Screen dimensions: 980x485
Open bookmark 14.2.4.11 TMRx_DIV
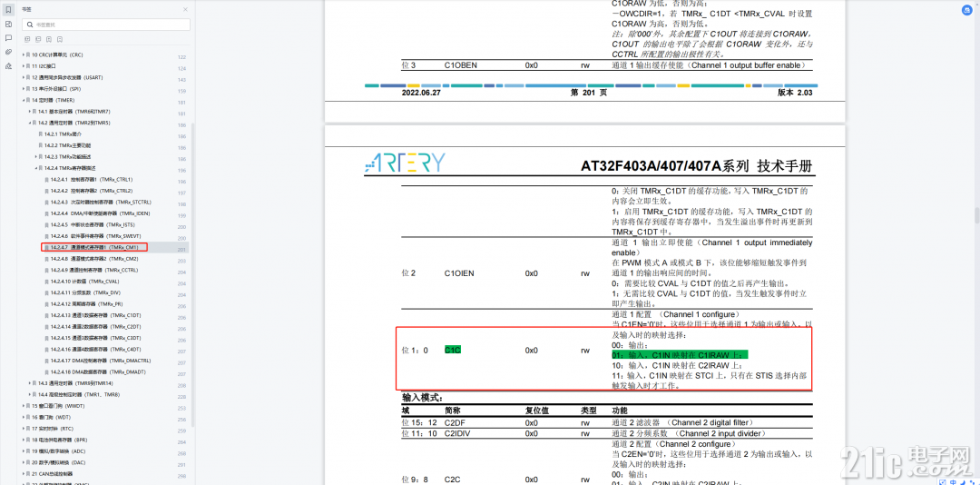pyautogui.click(x=85, y=292)
